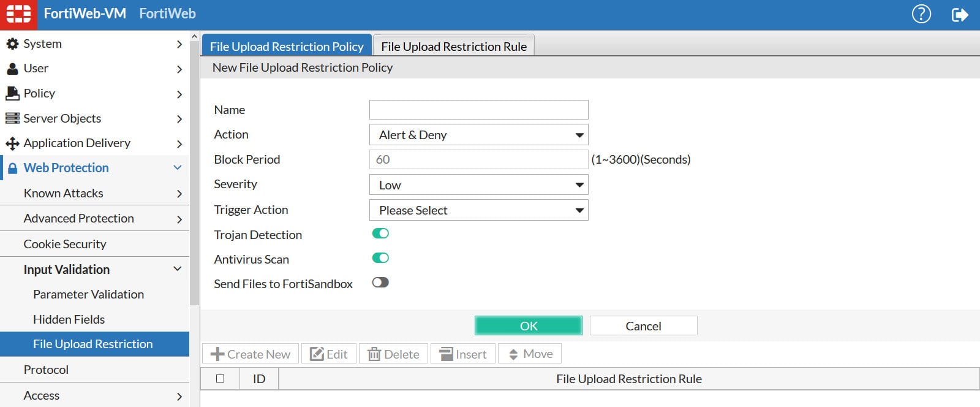Click the Policy document icon

[x=12, y=93]
